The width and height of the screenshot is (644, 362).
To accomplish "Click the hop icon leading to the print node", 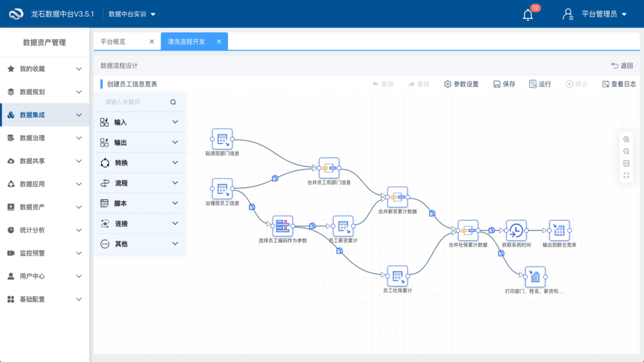I will click(x=501, y=253).
